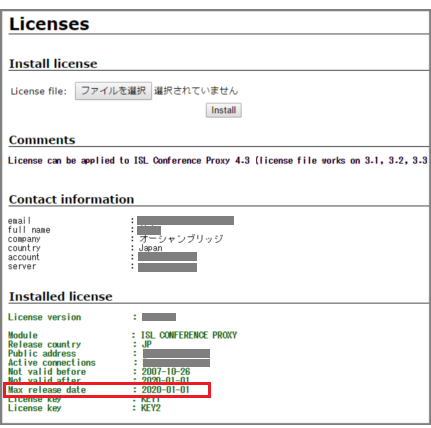Click the ファイルを選択 file chooser button

click(x=113, y=91)
